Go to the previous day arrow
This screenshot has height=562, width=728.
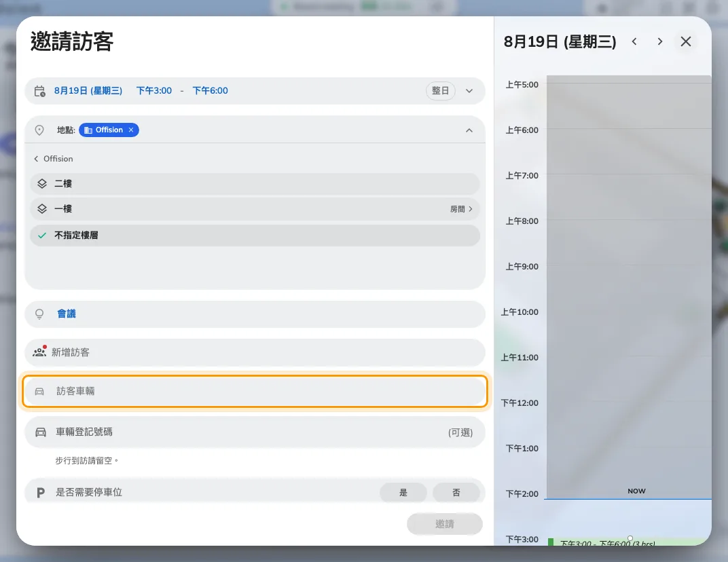[634, 42]
